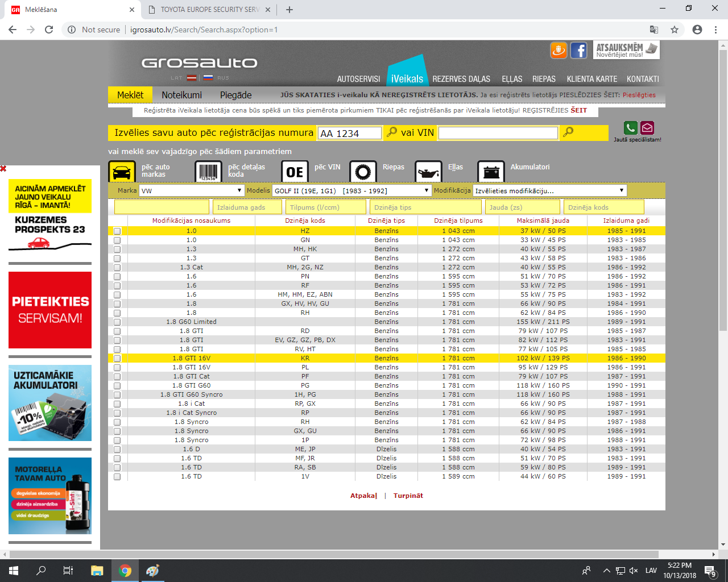Filter by Izlaiduma gads field
This screenshot has height=582, width=728.
point(246,207)
